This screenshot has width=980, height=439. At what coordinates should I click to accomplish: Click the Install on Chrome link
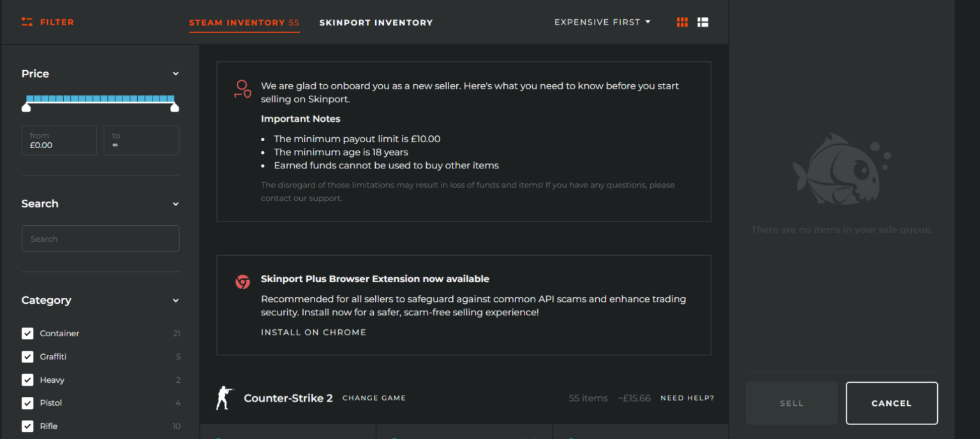point(313,332)
